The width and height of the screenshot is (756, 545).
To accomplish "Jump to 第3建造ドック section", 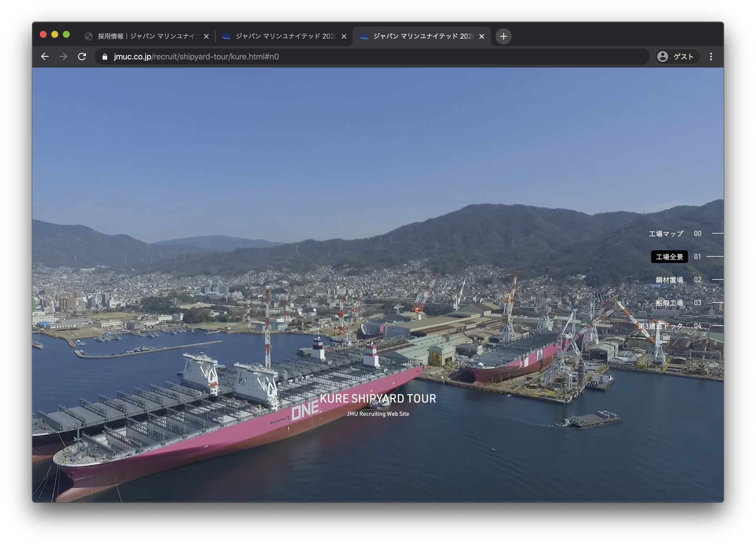I will tap(661, 326).
